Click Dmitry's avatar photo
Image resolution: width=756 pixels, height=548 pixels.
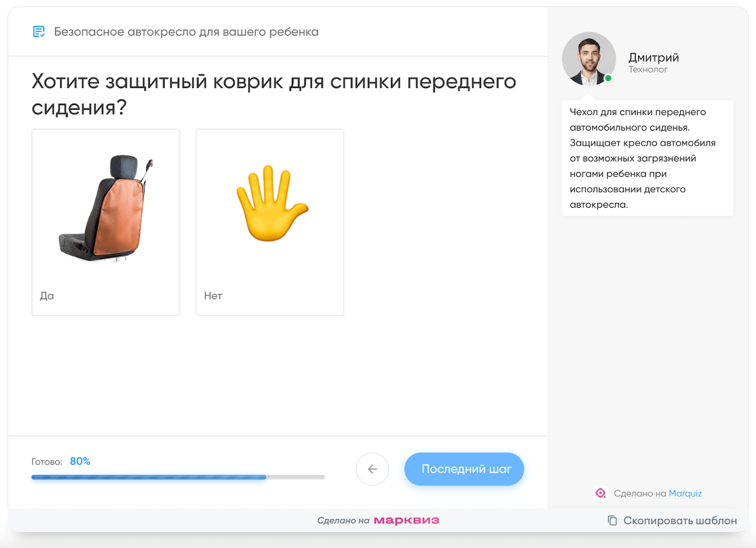tap(589, 59)
